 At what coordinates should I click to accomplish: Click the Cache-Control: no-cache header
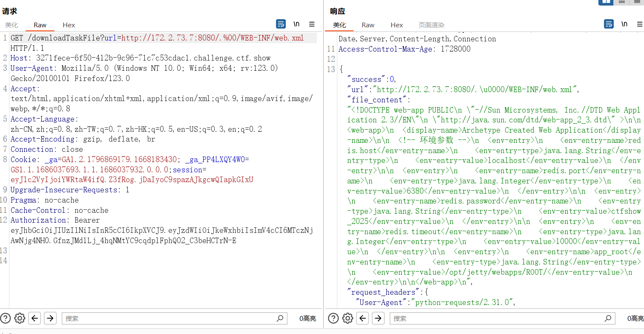(60, 210)
